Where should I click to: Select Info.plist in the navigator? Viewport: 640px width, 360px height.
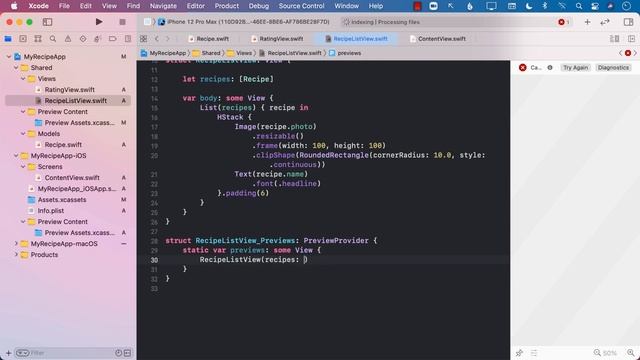coord(51,211)
